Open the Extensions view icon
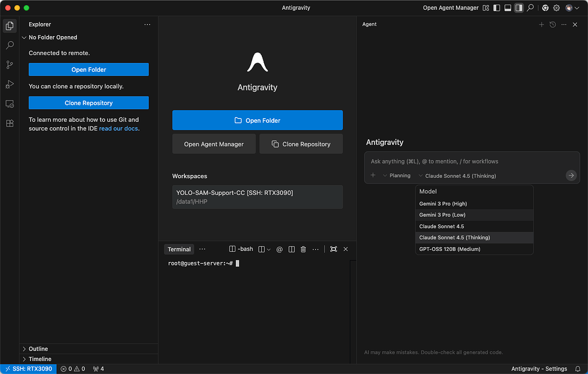This screenshot has width=588, height=374. click(x=10, y=123)
